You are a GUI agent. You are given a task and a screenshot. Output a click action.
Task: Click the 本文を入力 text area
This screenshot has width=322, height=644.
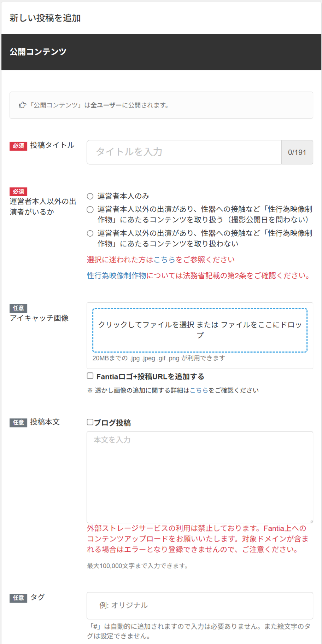pyautogui.click(x=200, y=477)
